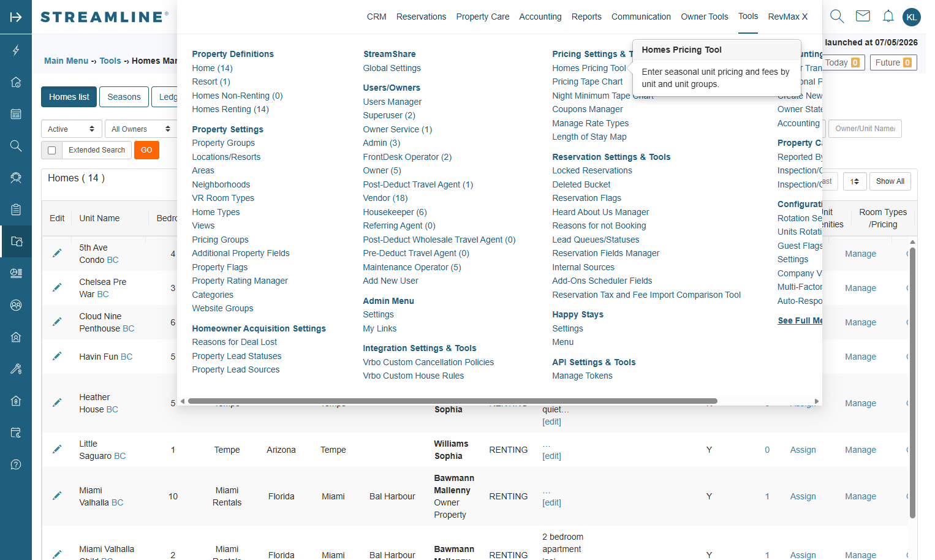Open the clipboard sidebar icon
The height and width of the screenshot is (560, 935).
16,210
